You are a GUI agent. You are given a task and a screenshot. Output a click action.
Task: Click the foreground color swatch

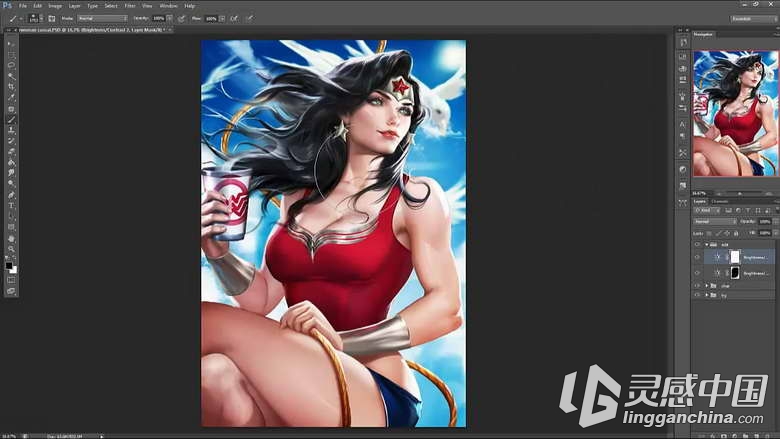pyautogui.click(x=9, y=266)
